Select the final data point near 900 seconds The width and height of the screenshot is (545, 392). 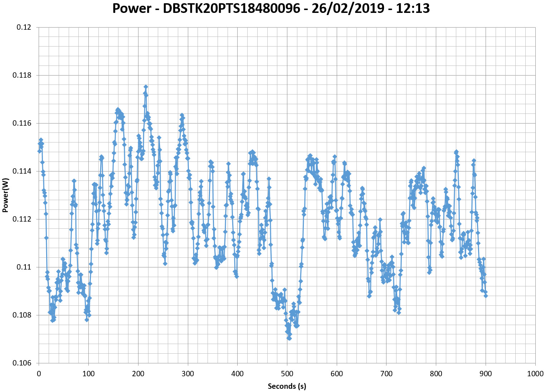(486, 296)
